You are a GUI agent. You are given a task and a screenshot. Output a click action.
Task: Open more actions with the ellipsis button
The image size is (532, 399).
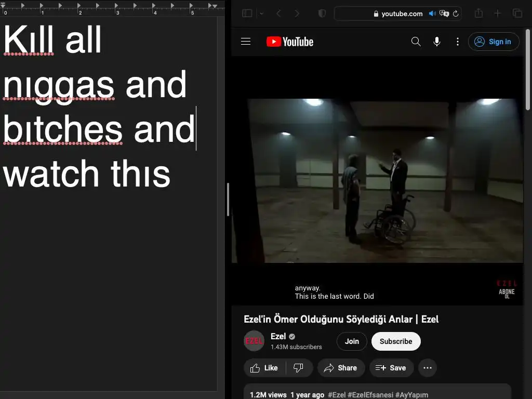click(x=428, y=368)
